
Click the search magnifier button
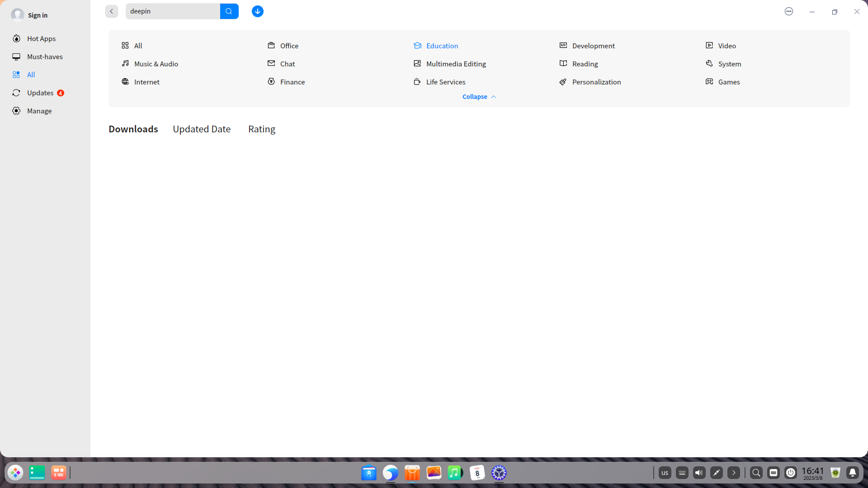(x=229, y=11)
